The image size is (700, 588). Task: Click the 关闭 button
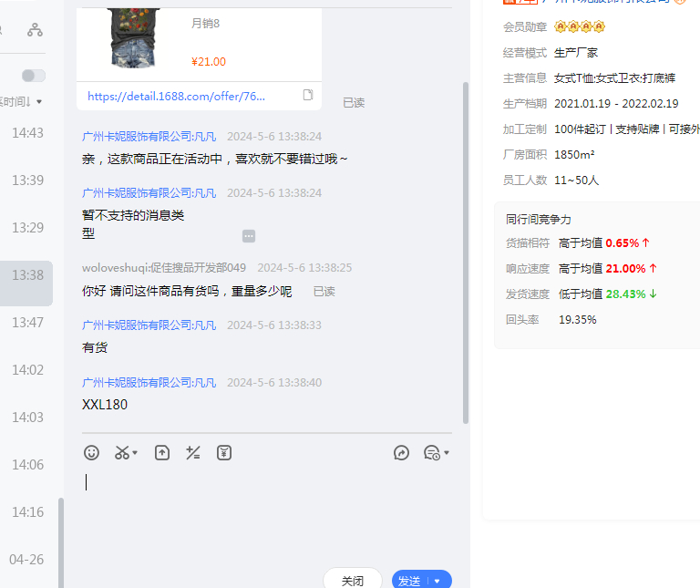click(353, 580)
